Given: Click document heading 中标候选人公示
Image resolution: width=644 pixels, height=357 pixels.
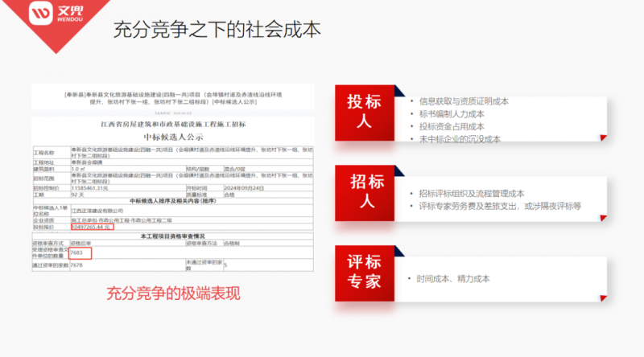Looking at the screenshot, I should point(173,137).
